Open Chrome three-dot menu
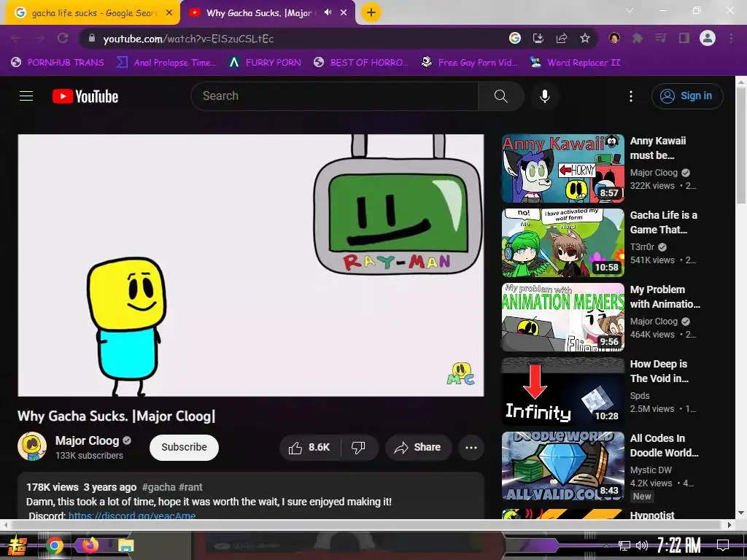Screen dimensions: 747x560 (731, 38)
